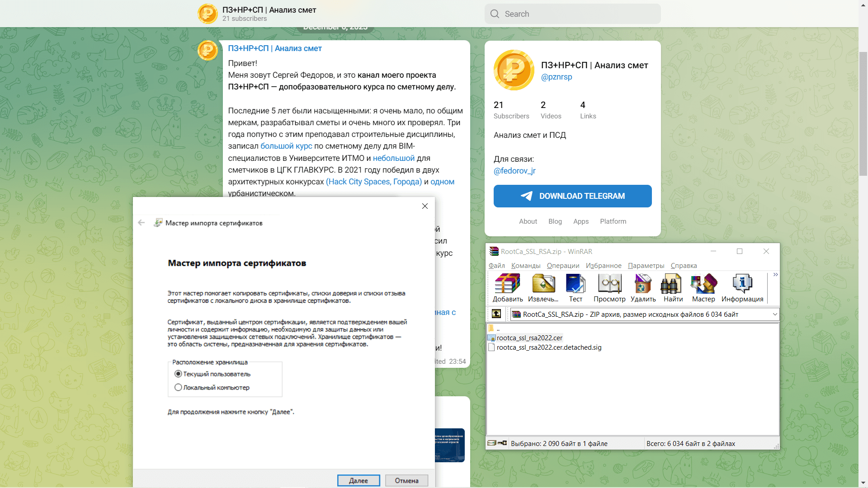Open the @fedorov_jr contact link
Image resolution: width=868 pixels, height=488 pixels.
(x=514, y=171)
